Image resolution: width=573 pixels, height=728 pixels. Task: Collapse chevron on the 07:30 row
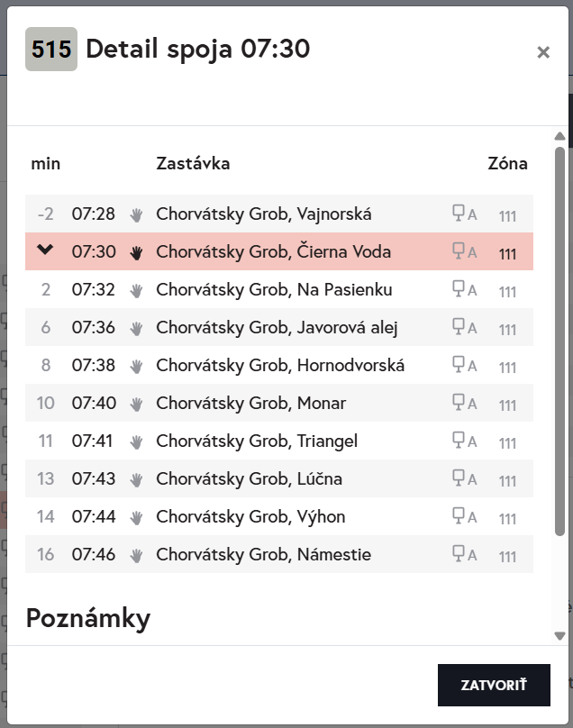tap(45, 250)
